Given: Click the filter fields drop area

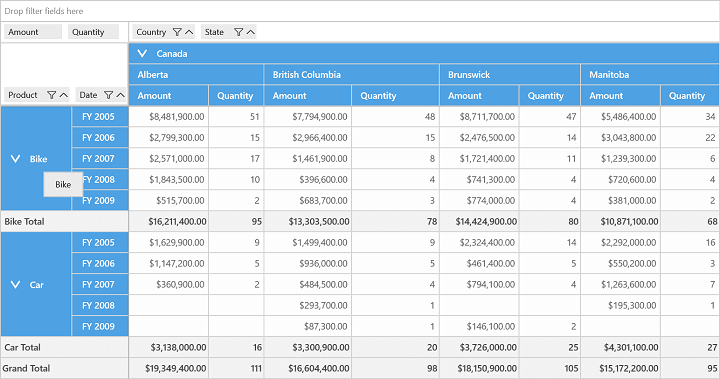Looking at the screenshot, I should point(360,11).
